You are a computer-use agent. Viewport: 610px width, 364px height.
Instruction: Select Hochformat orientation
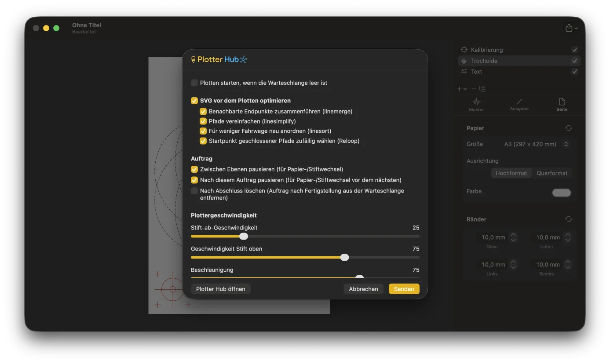pyautogui.click(x=511, y=173)
